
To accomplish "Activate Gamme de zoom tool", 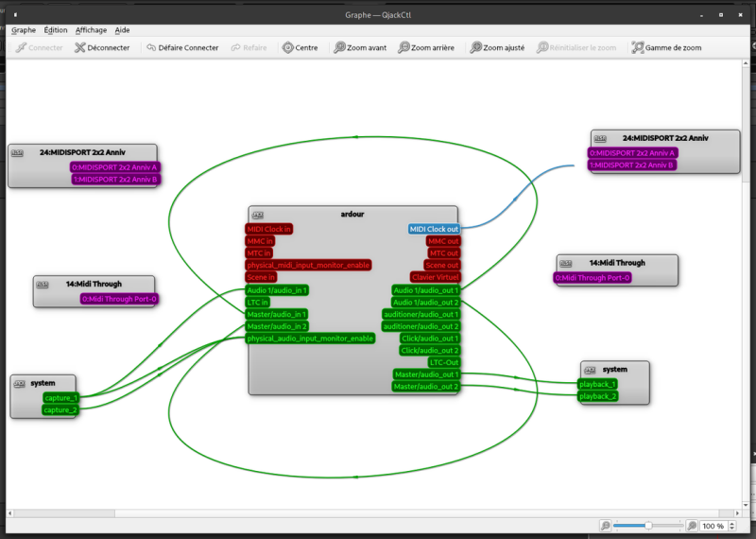I will tap(666, 48).
